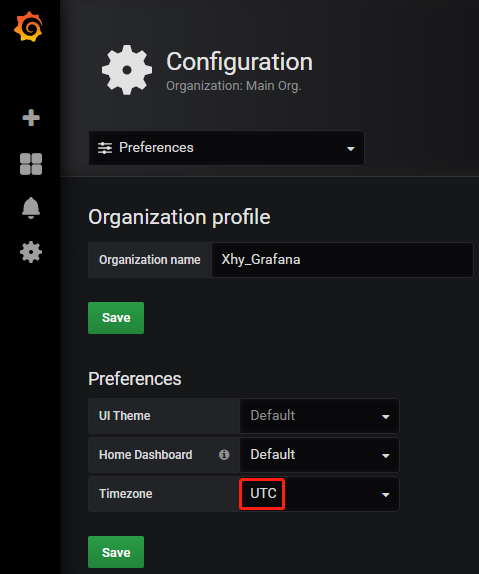Open the Preferences page selector dropdown
The image size is (479, 574).
(226, 148)
